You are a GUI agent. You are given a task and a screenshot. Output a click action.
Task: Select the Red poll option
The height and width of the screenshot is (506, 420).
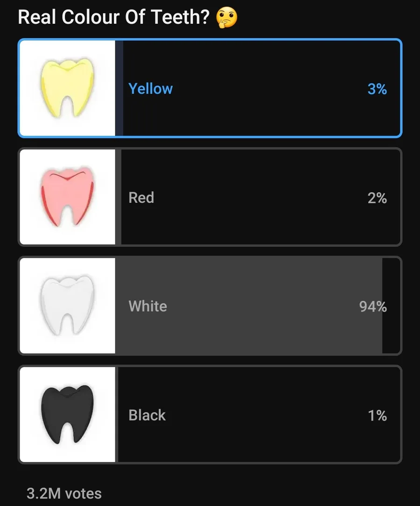click(210, 197)
